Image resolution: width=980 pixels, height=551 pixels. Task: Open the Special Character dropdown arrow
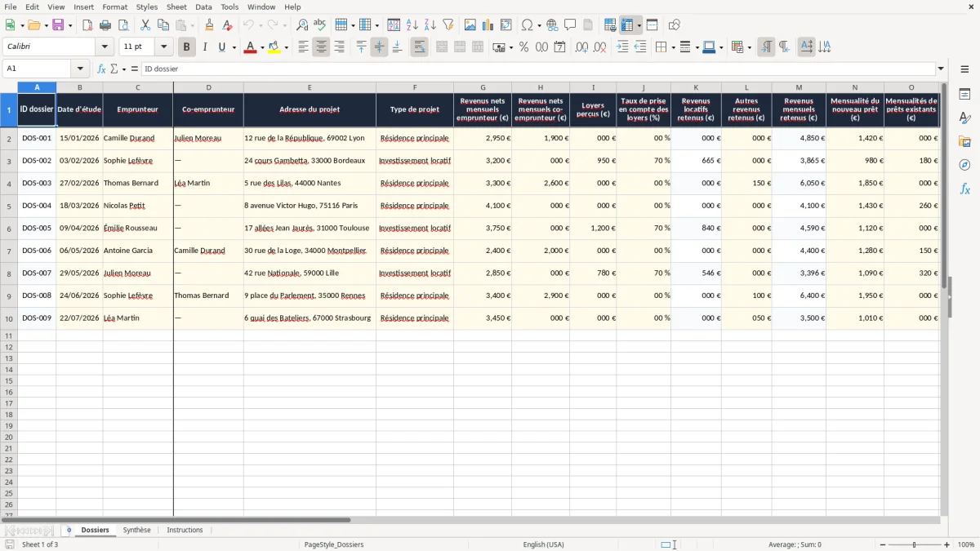click(539, 25)
